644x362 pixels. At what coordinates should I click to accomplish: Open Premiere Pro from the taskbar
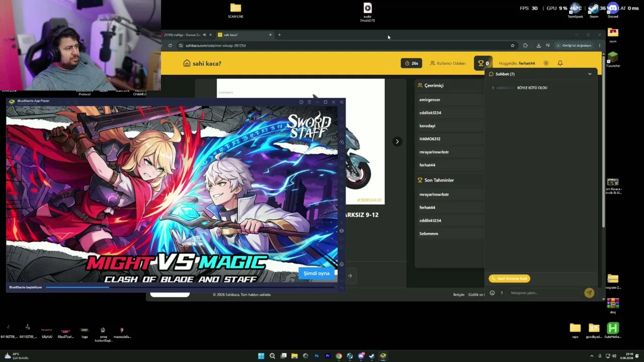(328, 356)
